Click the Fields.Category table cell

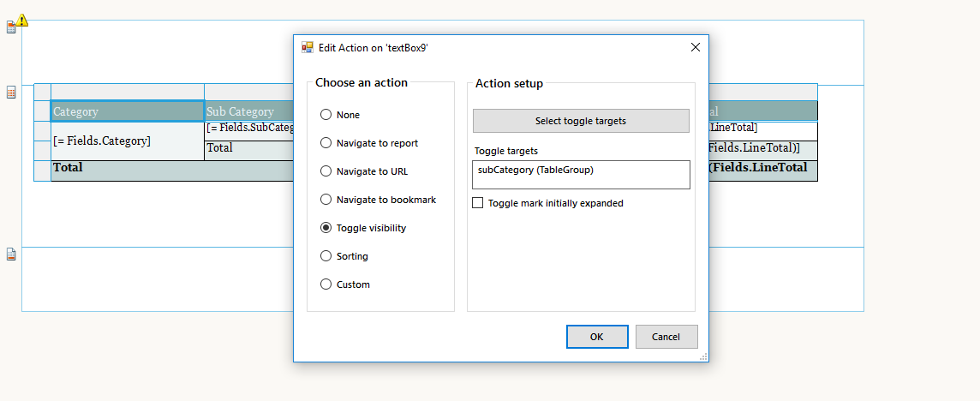127,141
